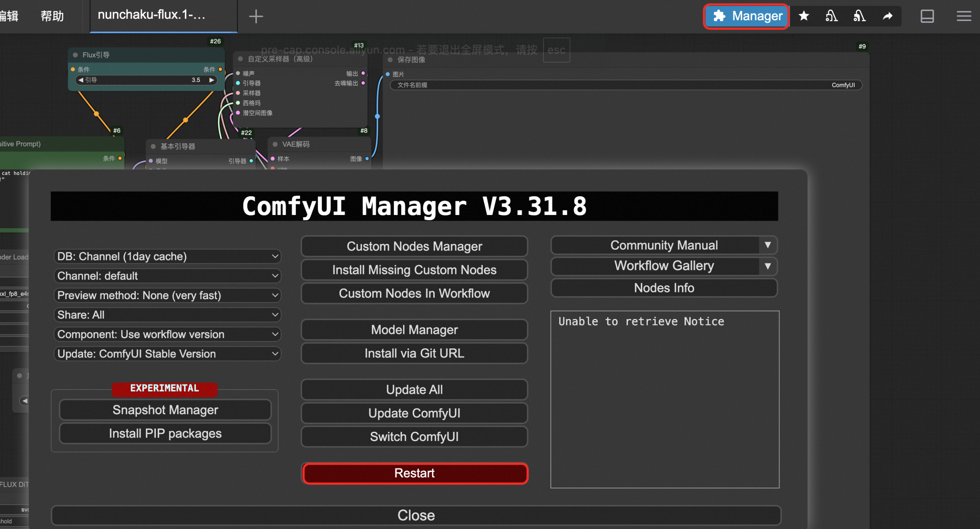The height and width of the screenshot is (529, 980).
Task: Open Nodes Info
Action: click(664, 288)
